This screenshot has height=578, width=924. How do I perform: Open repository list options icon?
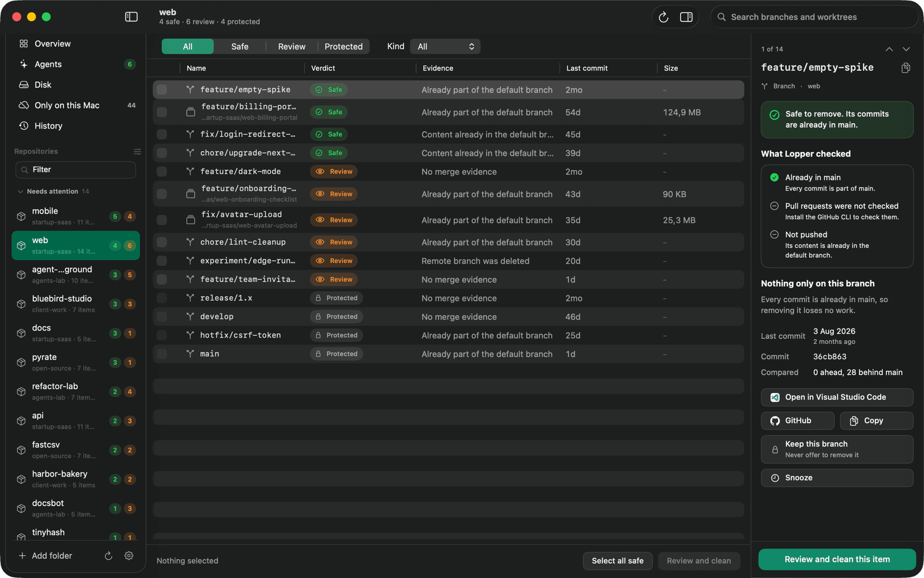[137, 152]
